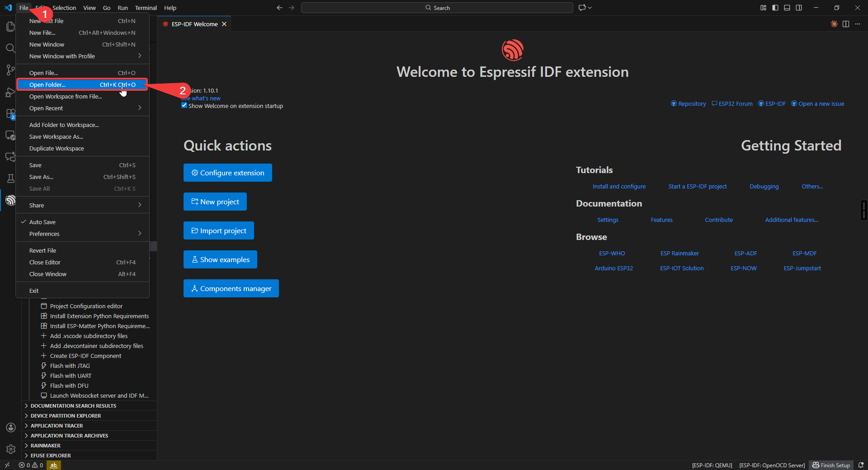Click ESP-IDF: QEMU status bar item
The image size is (868, 470).
(712, 465)
